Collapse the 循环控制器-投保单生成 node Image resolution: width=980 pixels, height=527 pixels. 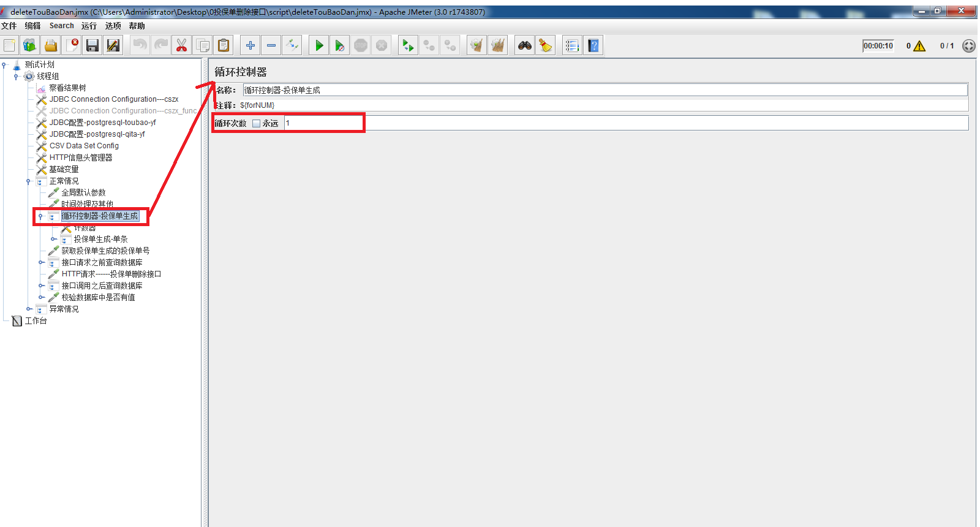(x=40, y=216)
